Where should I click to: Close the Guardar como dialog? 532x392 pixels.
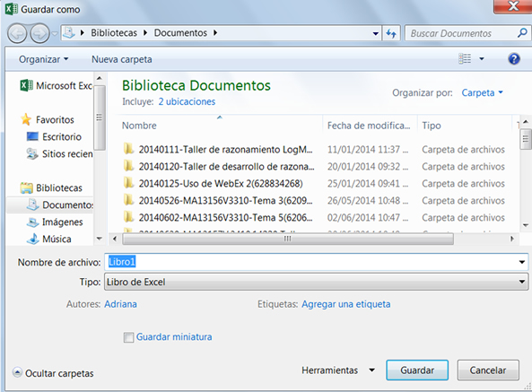513,6
